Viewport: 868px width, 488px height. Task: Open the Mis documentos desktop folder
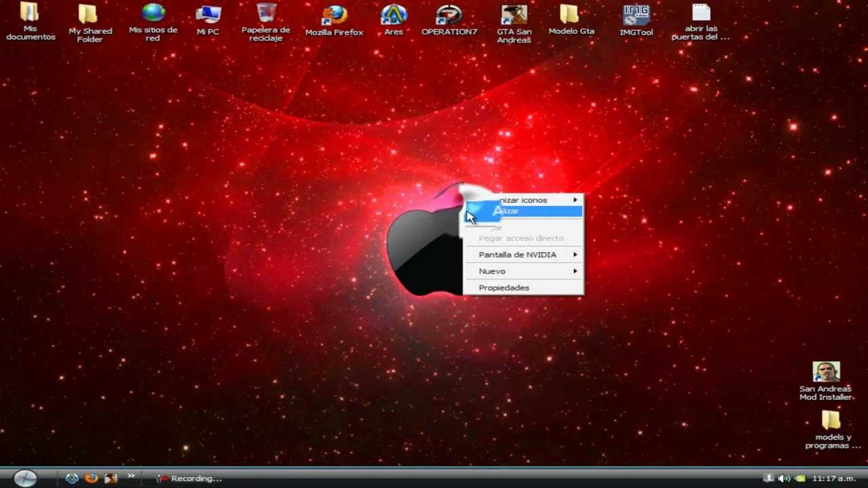[31, 22]
